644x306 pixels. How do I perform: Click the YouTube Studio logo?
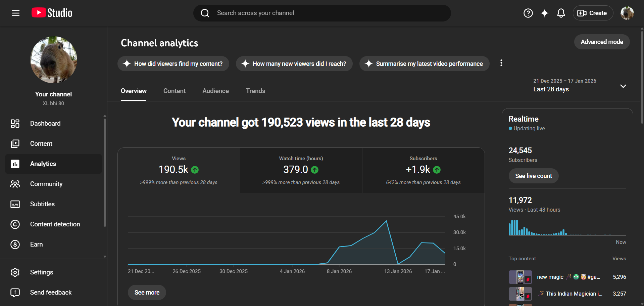point(52,13)
